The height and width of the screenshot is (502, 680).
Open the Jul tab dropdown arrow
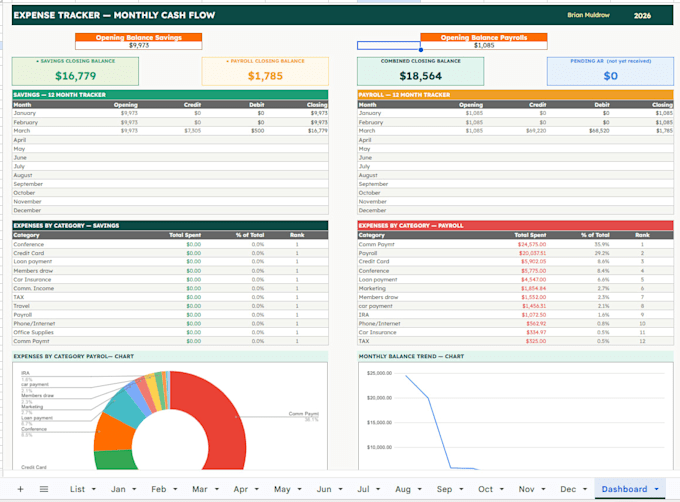click(x=378, y=489)
